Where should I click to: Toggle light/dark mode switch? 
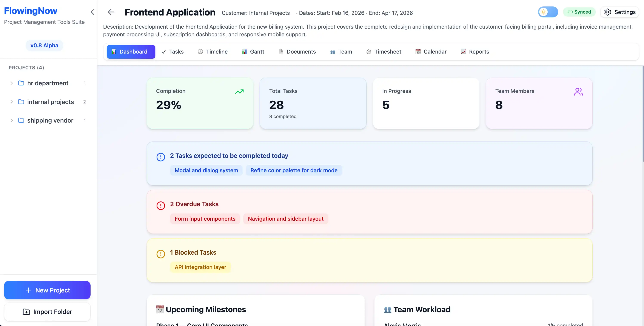pyautogui.click(x=548, y=12)
